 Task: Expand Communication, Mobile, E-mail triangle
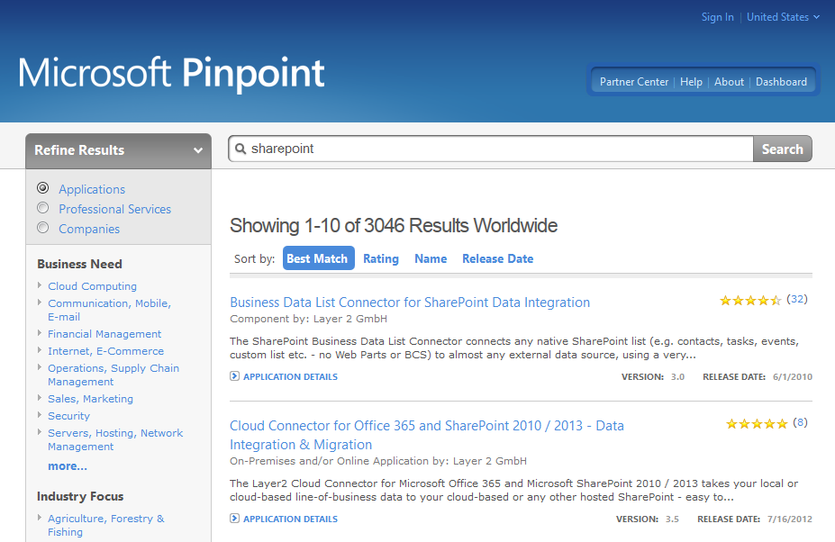coord(39,302)
